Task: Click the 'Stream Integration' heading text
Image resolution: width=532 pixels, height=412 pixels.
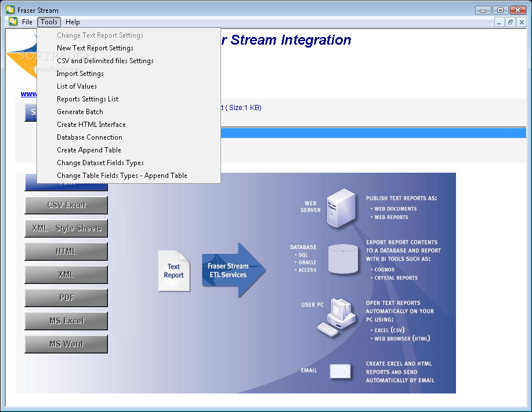Action: 291,40
